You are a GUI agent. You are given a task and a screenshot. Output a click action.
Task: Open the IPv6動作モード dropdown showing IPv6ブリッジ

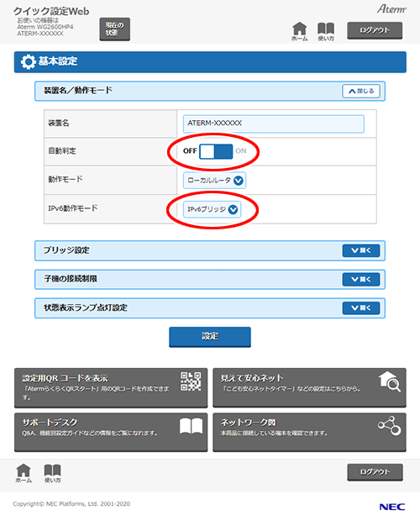click(213, 209)
